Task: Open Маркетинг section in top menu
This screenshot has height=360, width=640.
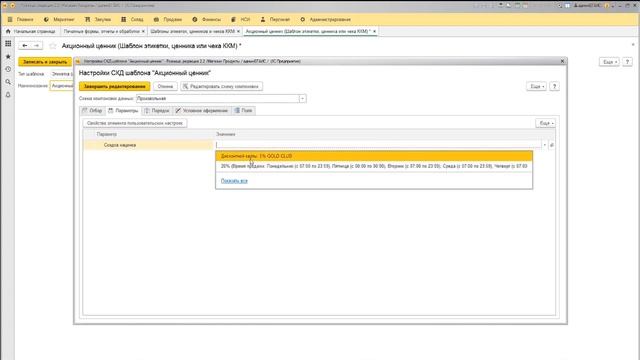Action: tap(59, 19)
